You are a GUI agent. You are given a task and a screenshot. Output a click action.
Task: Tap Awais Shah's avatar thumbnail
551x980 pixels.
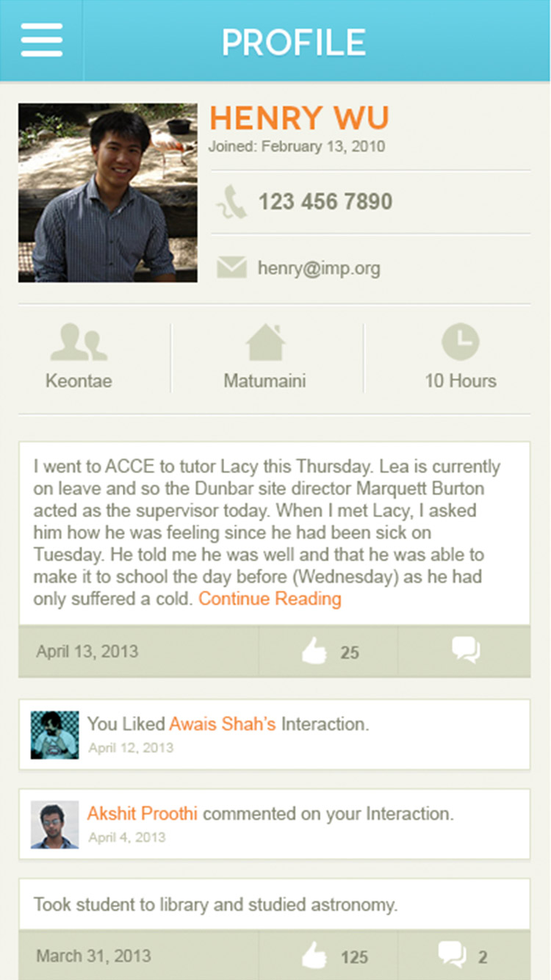click(54, 735)
